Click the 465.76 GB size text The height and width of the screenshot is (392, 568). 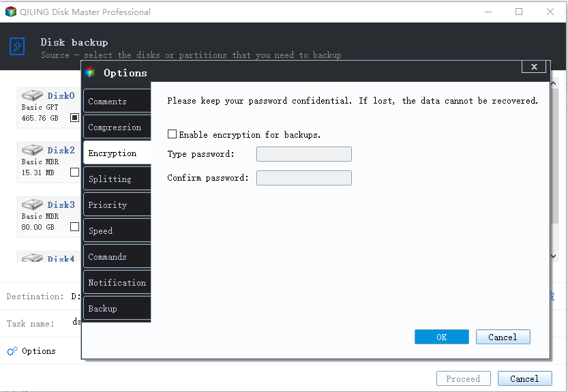pos(40,118)
